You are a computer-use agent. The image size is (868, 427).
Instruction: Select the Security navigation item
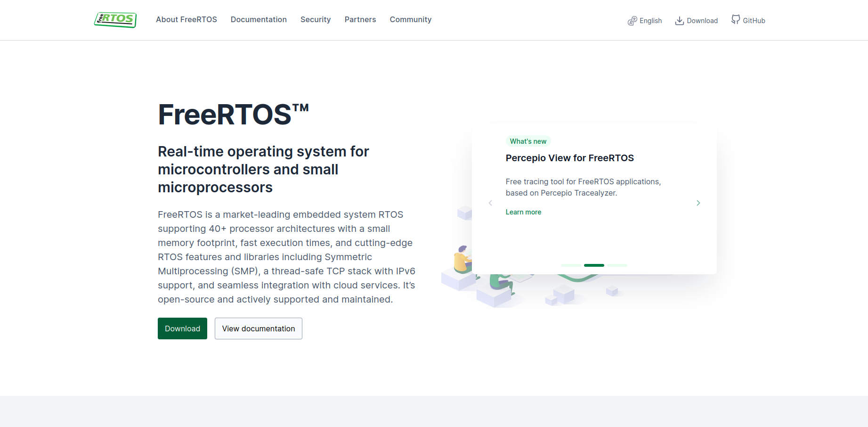click(x=316, y=19)
